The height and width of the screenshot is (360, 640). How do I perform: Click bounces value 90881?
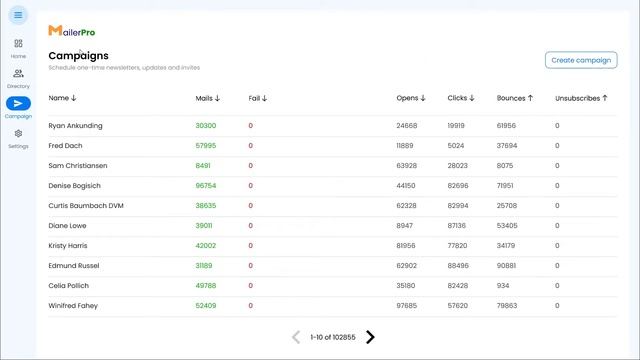click(506, 266)
